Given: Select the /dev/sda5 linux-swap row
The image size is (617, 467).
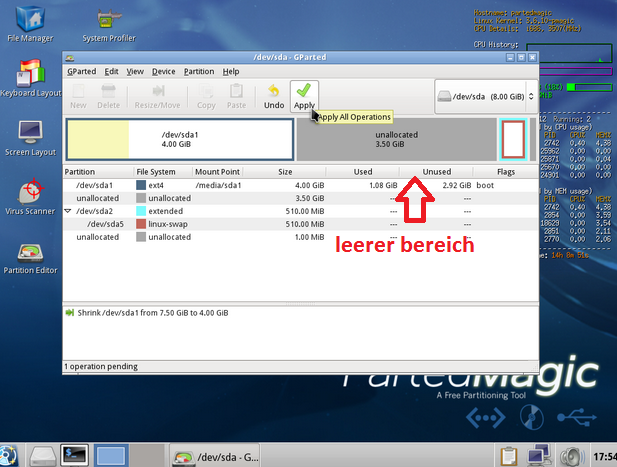Looking at the screenshot, I should click(301, 224).
